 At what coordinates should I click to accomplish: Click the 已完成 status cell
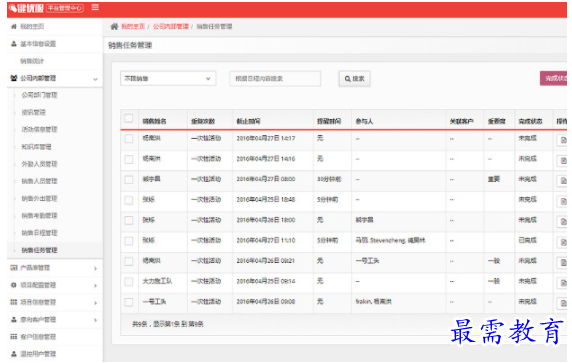click(x=527, y=240)
